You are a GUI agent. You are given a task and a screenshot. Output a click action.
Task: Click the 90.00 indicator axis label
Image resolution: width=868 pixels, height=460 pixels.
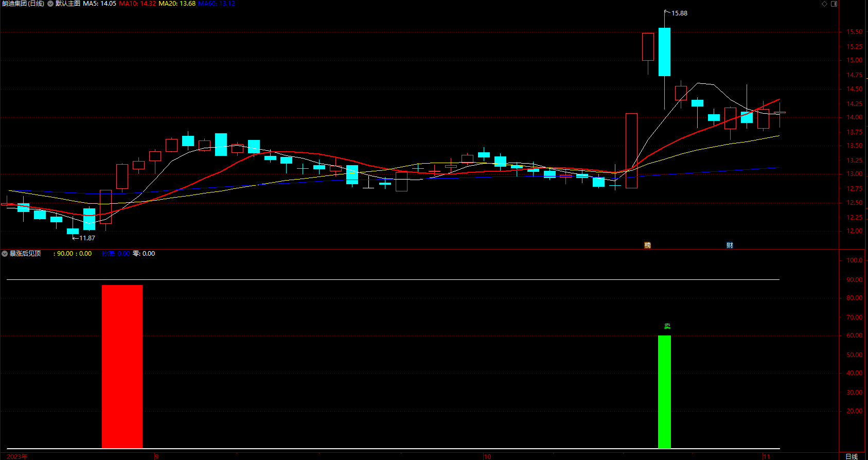tap(855, 280)
